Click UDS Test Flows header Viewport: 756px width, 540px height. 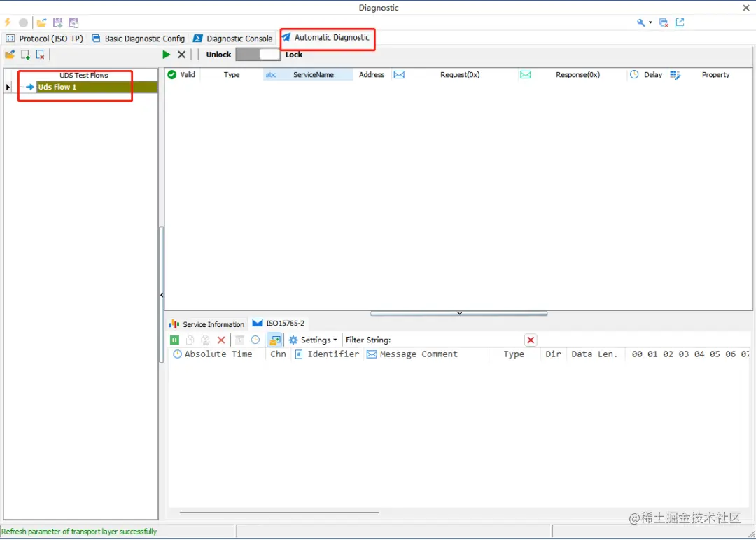(x=84, y=75)
